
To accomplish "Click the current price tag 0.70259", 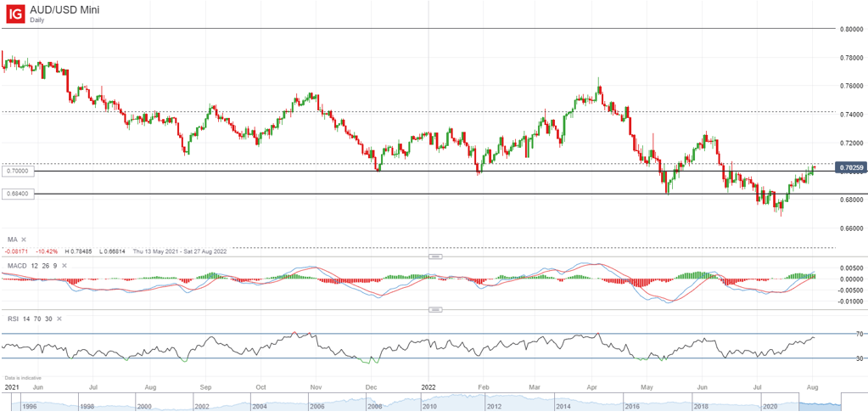I will [x=849, y=167].
